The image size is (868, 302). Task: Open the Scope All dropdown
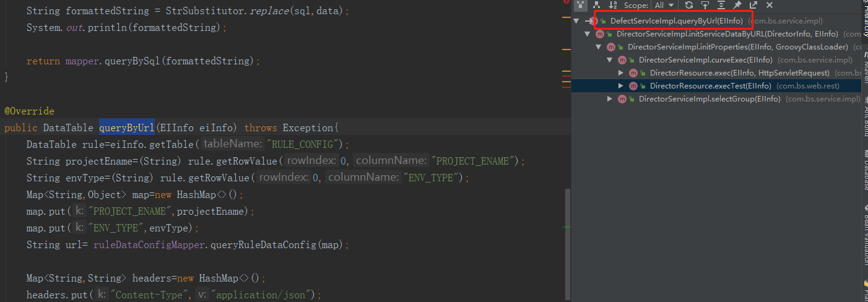(x=664, y=5)
